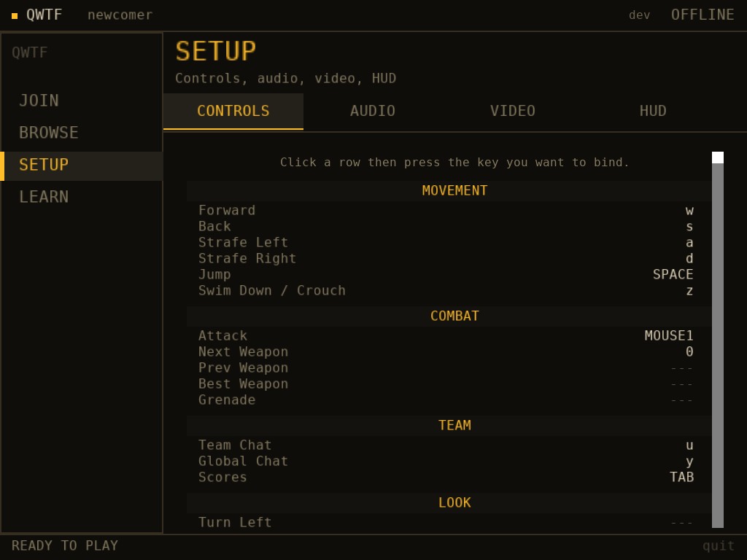747x560 pixels.
Task: Click the READY TO PLAY status text
Action: [x=65, y=545]
